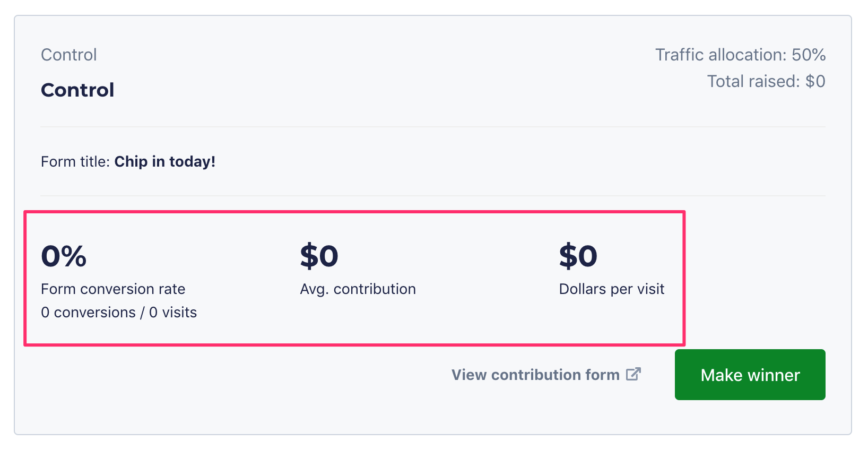Click the Form title label
The image size is (868, 450).
[x=76, y=162]
